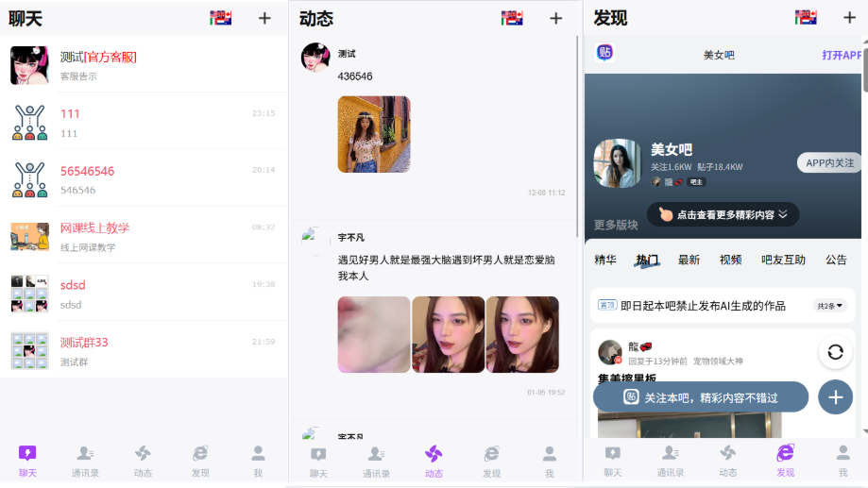Tap 测试's avatar in the 动态 feed
Screen dimensions: 868x488
315,57
